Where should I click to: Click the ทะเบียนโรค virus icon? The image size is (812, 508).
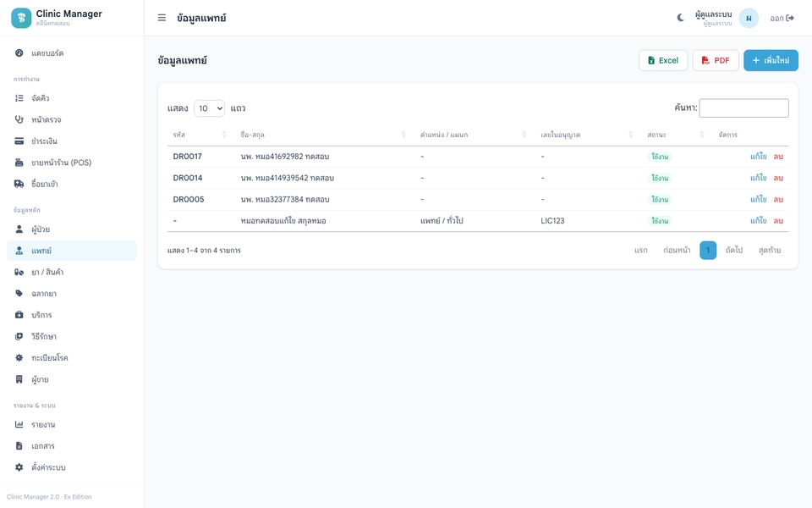19,357
